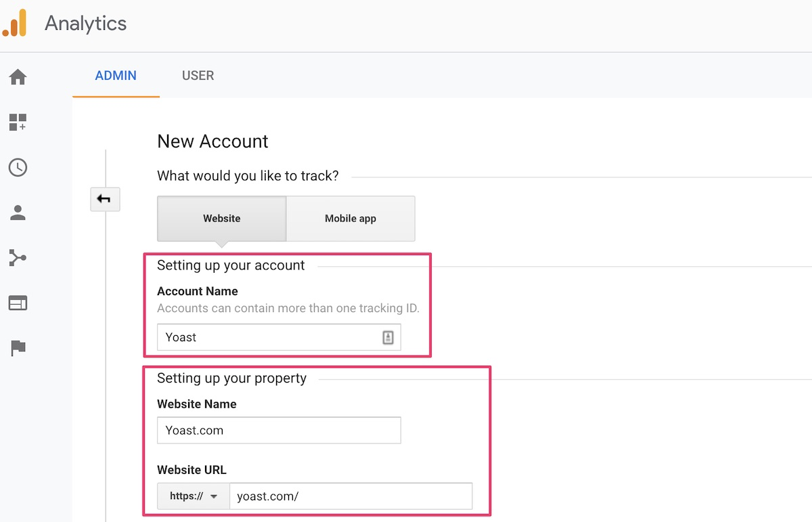
Task: Switch to the USER tab
Action: [x=198, y=76]
